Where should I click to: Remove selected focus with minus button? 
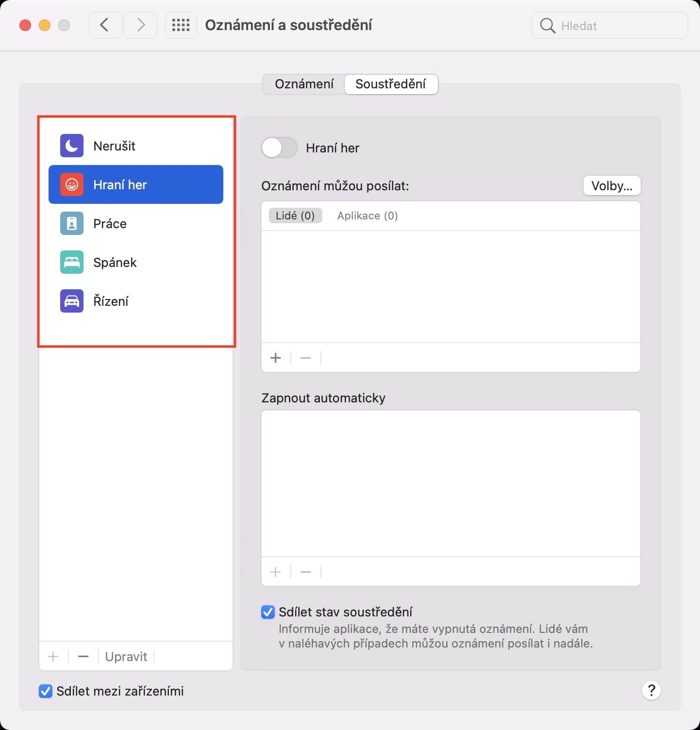[83, 657]
